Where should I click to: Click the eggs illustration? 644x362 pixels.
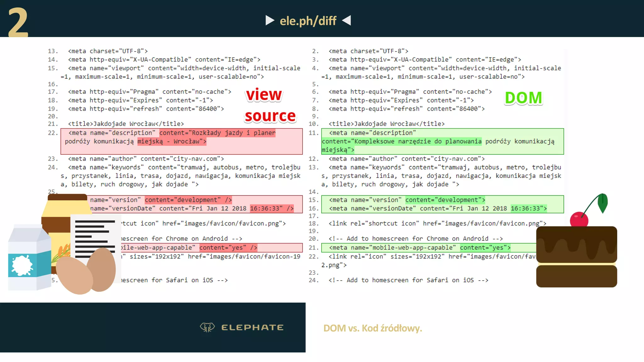tap(86, 271)
